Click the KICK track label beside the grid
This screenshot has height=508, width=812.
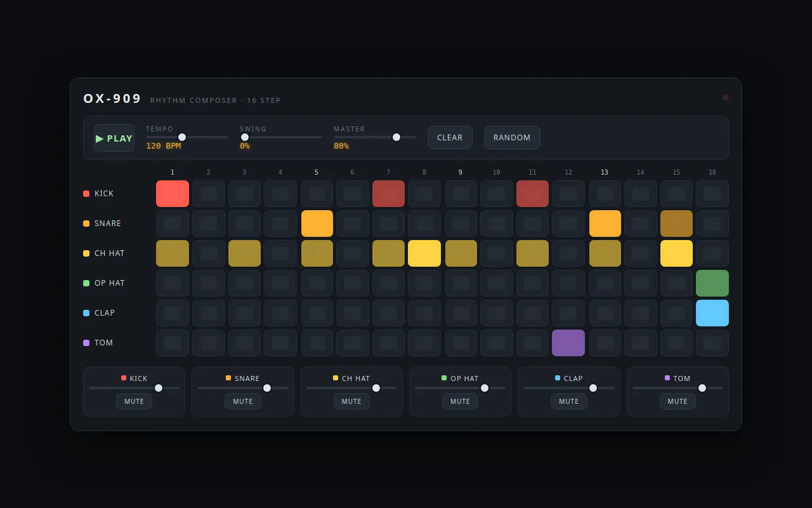pos(104,194)
